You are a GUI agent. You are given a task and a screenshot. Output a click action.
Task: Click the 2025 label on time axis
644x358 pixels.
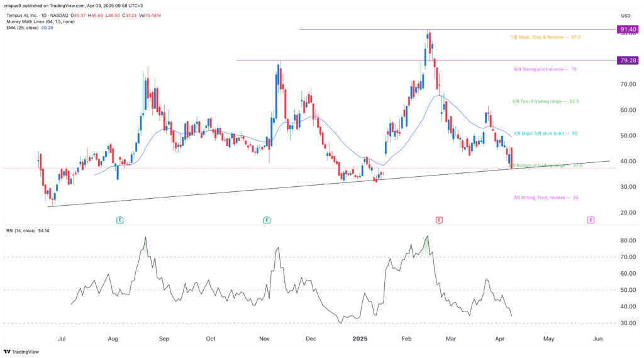[x=360, y=338]
